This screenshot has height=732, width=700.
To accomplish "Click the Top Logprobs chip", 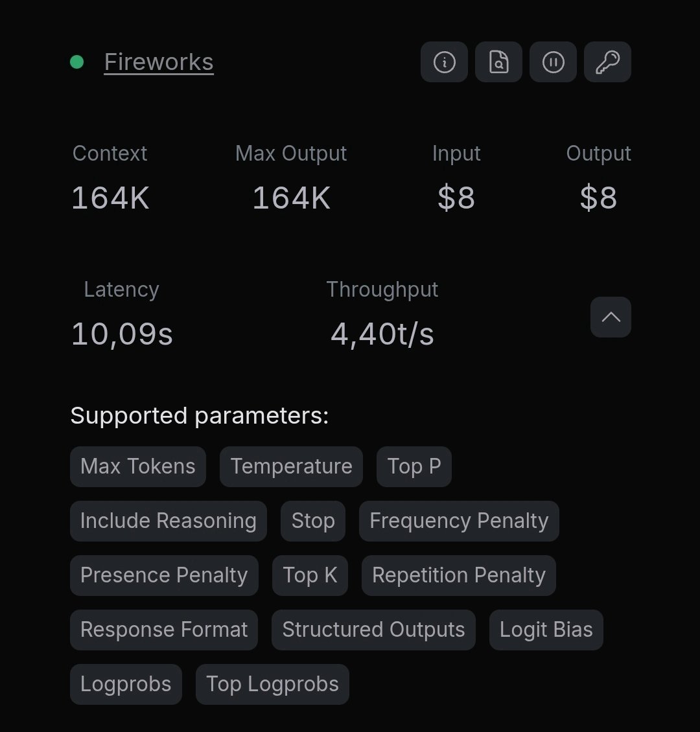I will tap(273, 684).
